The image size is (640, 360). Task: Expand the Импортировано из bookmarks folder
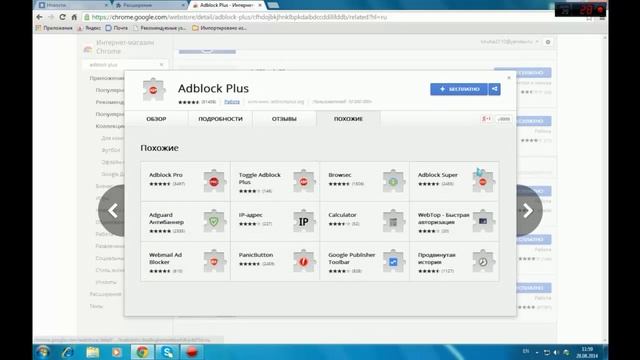pos(220,28)
